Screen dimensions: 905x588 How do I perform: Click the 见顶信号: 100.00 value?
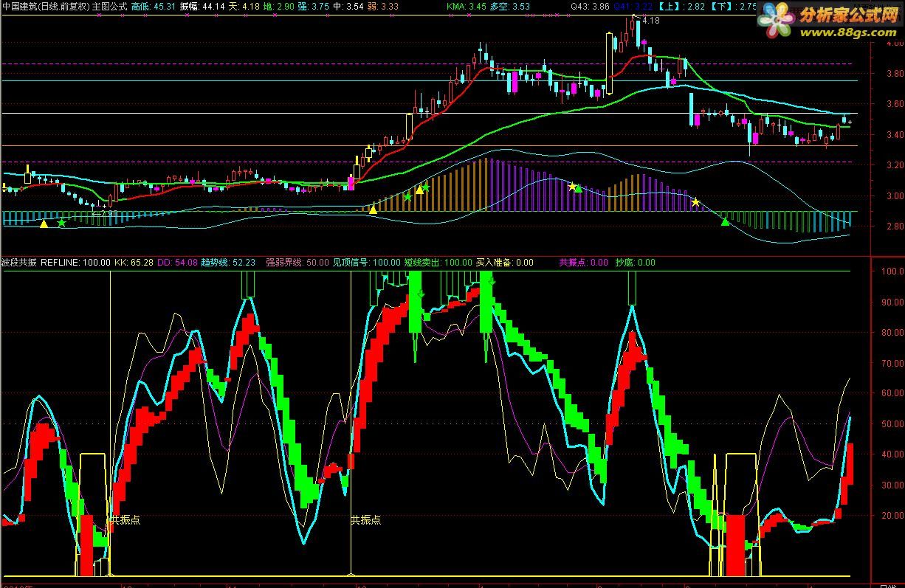click(367, 262)
